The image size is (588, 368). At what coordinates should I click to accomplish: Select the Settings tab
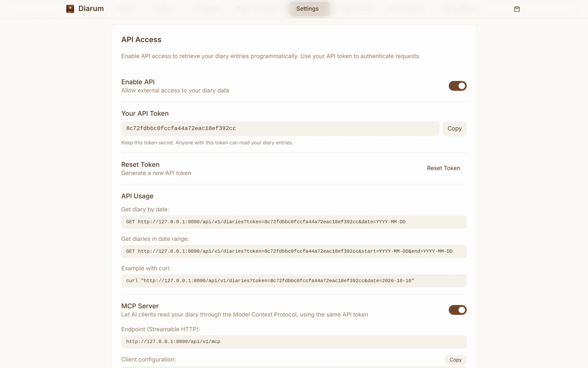[307, 9]
